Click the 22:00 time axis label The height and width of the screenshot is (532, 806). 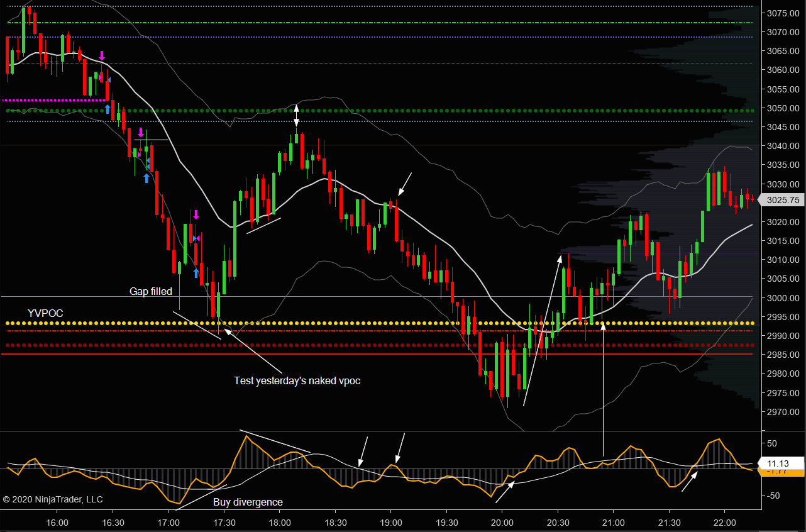point(725,523)
